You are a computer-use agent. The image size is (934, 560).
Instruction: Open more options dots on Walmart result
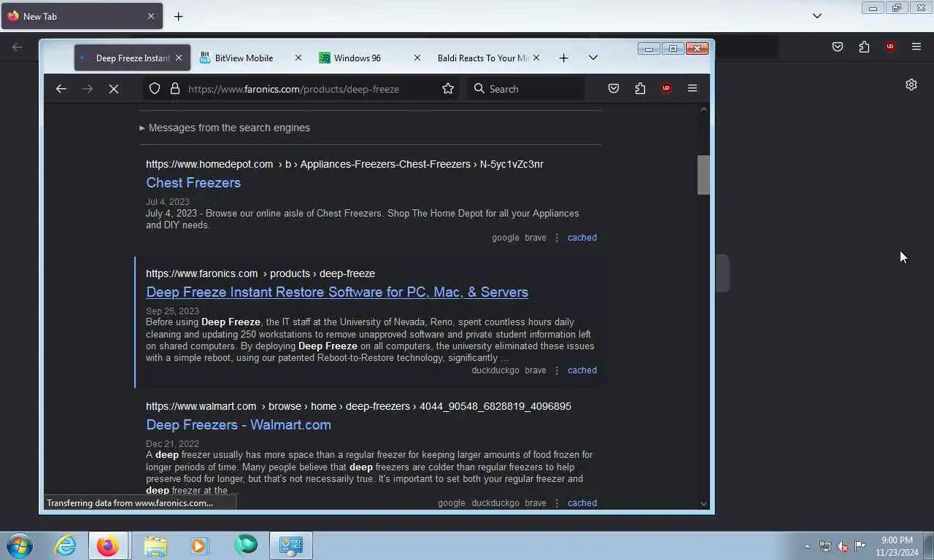(557, 503)
